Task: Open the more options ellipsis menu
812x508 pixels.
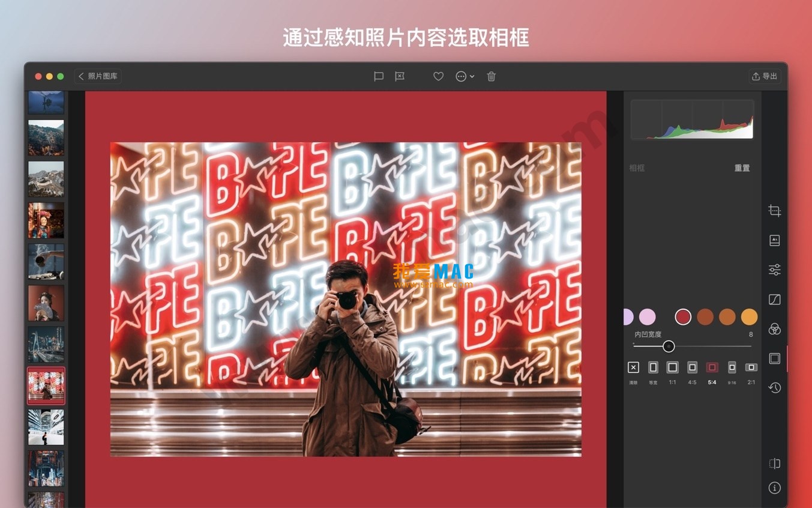Action: pos(465,76)
